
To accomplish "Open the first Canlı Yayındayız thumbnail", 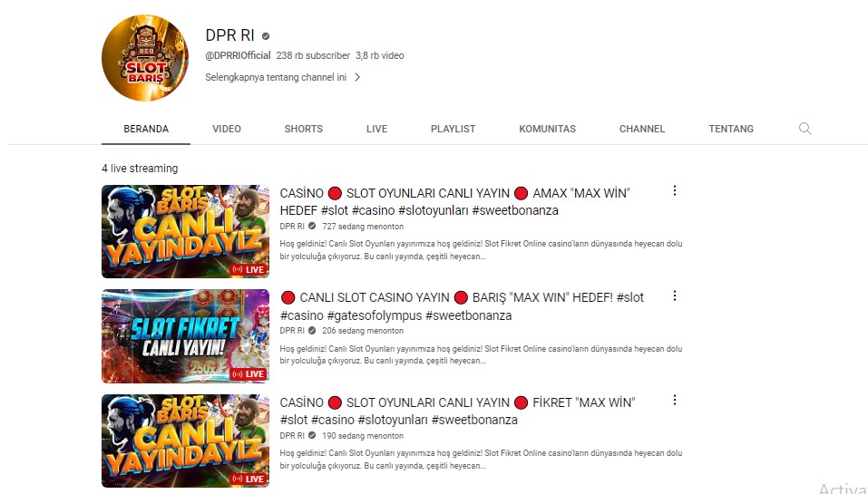I will coord(185,231).
